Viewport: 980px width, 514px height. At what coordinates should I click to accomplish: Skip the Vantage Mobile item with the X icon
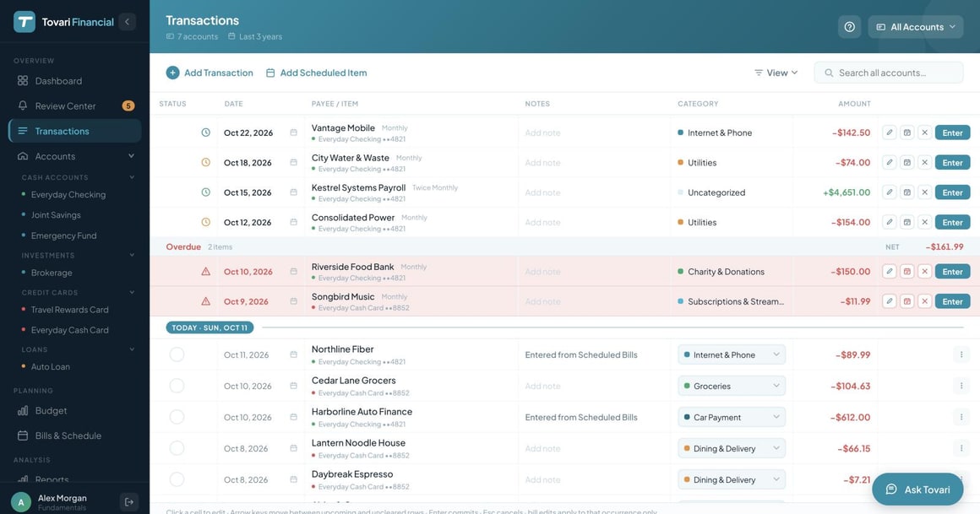(924, 133)
